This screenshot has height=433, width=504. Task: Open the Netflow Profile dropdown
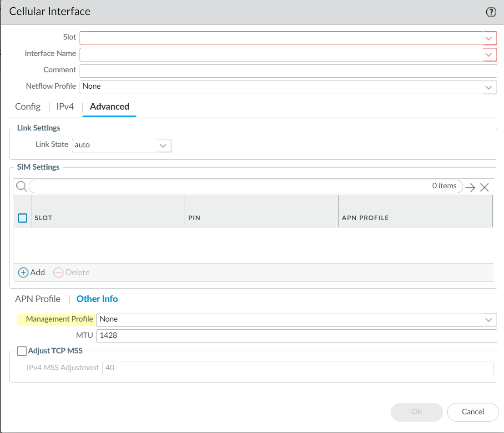pyautogui.click(x=489, y=87)
